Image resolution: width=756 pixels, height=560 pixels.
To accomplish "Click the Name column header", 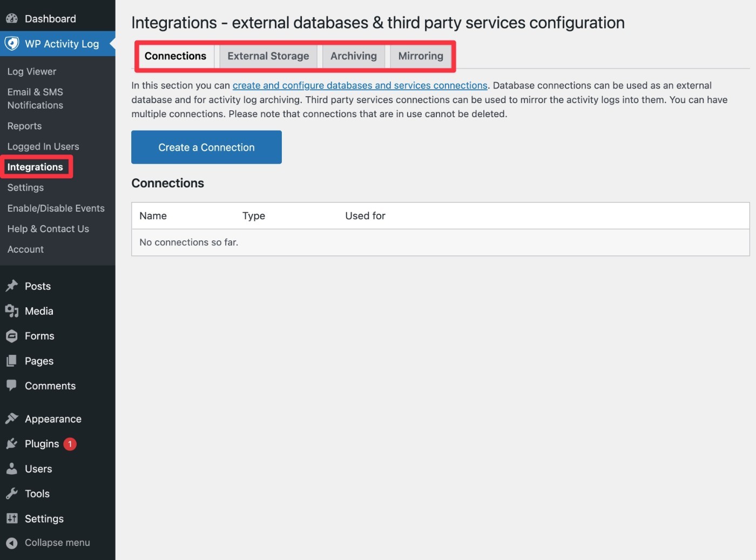I will tap(153, 216).
